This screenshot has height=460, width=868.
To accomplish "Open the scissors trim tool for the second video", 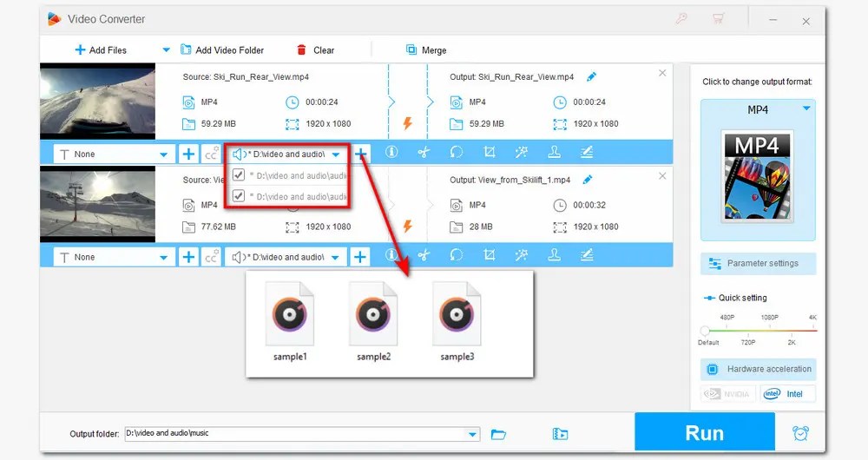I will (x=424, y=254).
